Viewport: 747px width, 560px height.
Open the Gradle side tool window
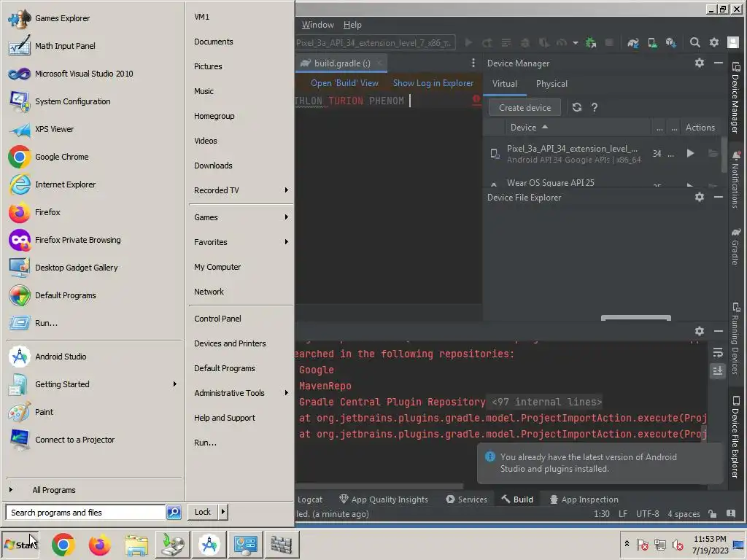(x=735, y=246)
